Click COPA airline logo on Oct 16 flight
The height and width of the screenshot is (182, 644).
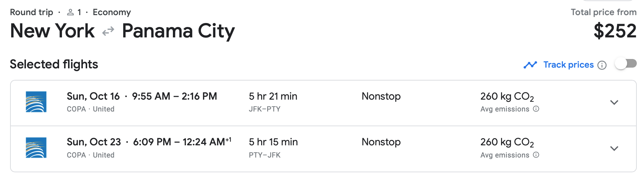pyautogui.click(x=36, y=102)
